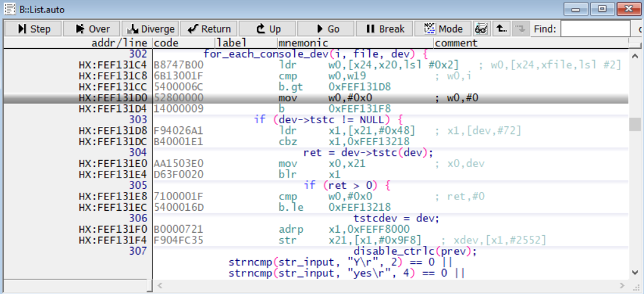
Task: Select address HX:FEF131D8 row
Action: (x=316, y=131)
